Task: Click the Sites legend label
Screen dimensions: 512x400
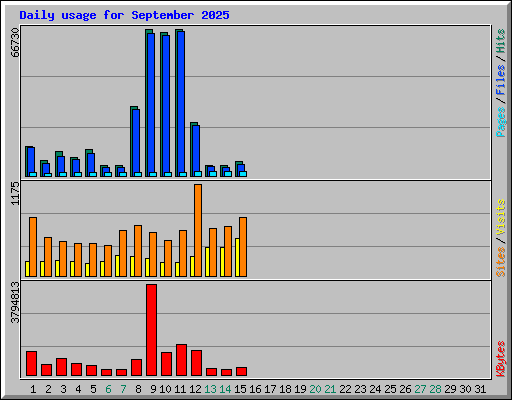Action: tap(501, 262)
